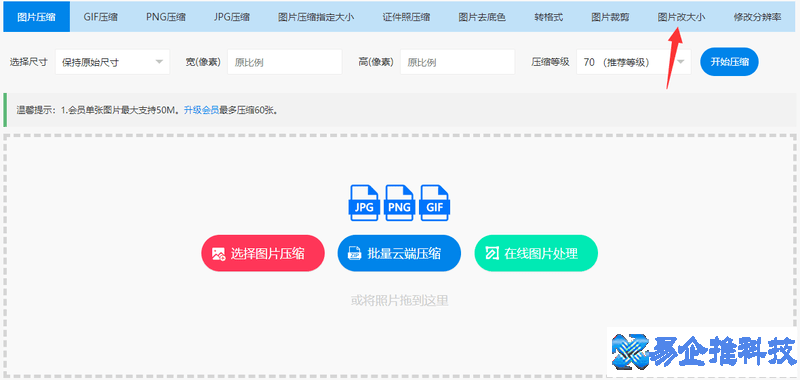Go to the 图片去底色 tab

pyautogui.click(x=482, y=17)
